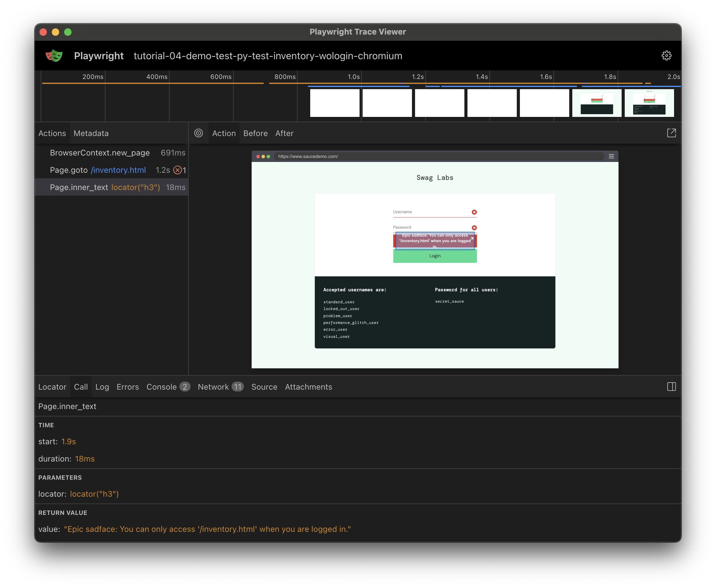Click Username field error icon
Screen dimensions: 716x588
click(474, 212)
